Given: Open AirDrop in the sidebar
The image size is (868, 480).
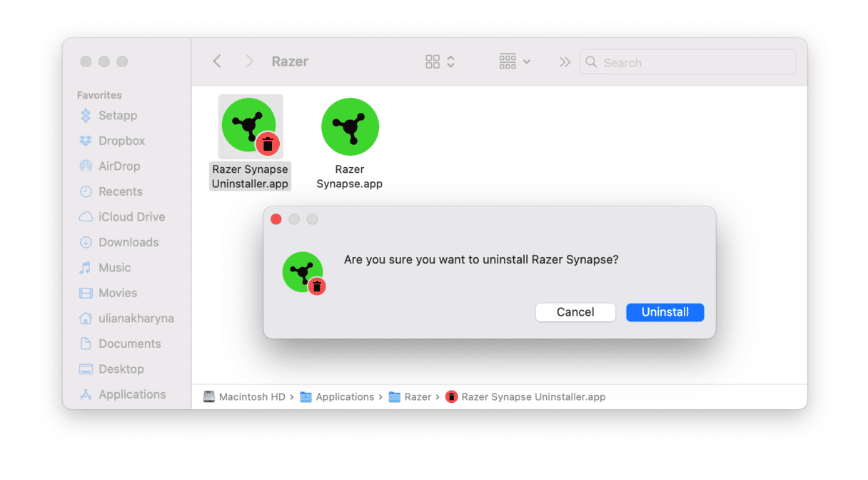Looking at the screenshot, I should (x=119, y=166).
